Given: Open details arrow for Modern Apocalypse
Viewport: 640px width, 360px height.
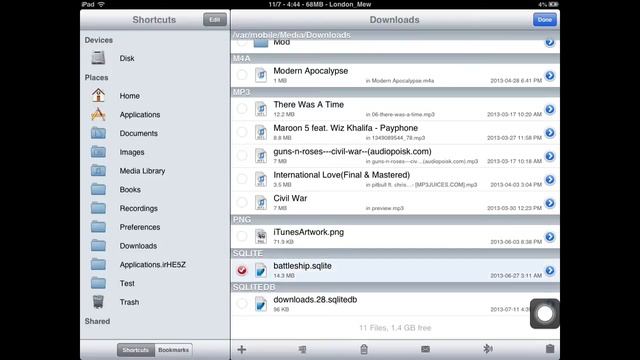Looking at the screenshot, I should tap(550, 76).
